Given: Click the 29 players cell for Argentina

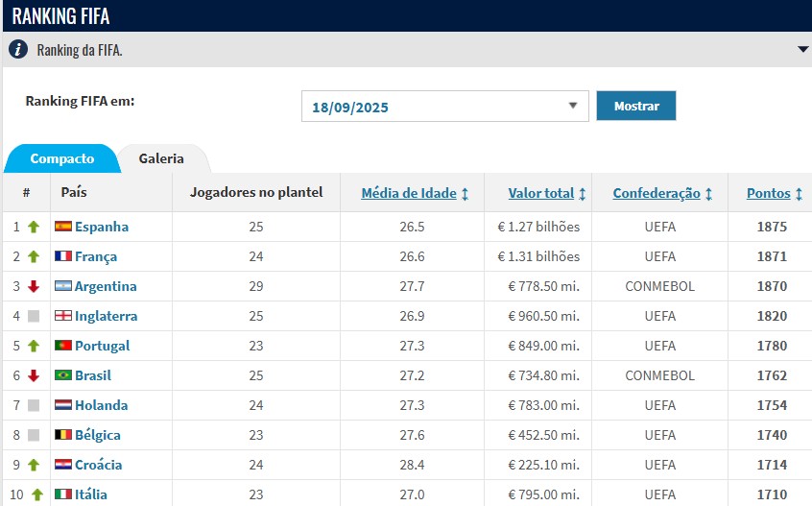Looking at the screenshot, I should (x=256, y=286).
